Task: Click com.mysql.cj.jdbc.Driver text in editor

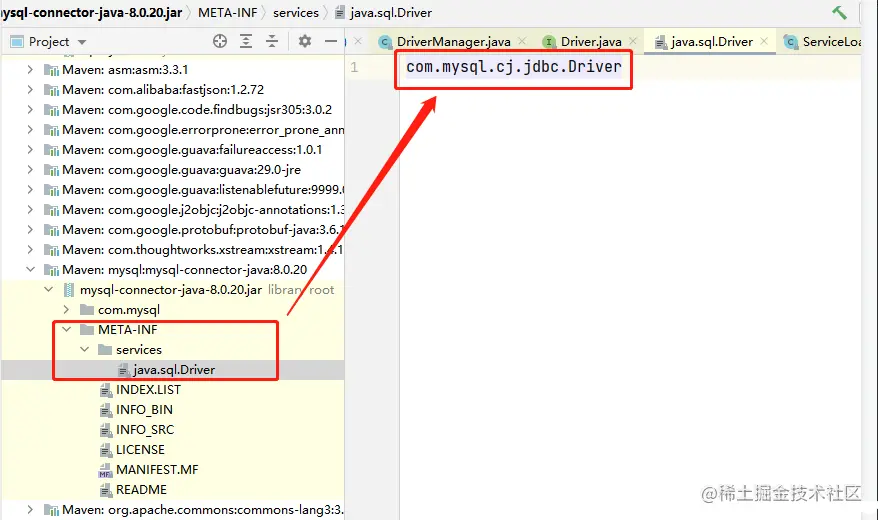Action: coord(513,67)
